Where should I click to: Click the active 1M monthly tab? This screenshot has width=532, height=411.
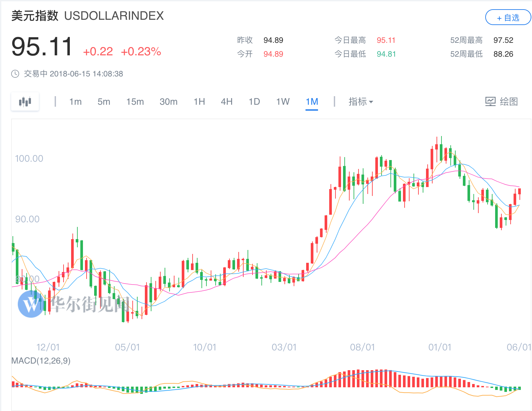312,102
